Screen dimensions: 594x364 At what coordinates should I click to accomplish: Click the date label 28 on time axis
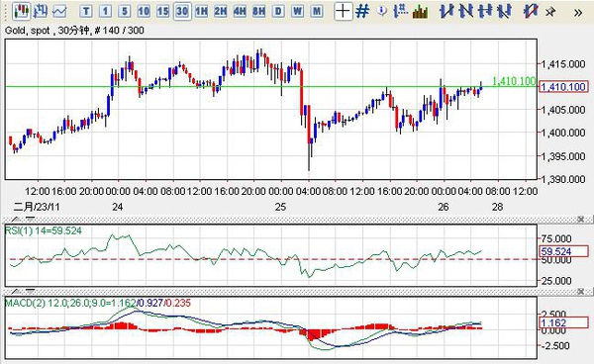click(497, 207)
